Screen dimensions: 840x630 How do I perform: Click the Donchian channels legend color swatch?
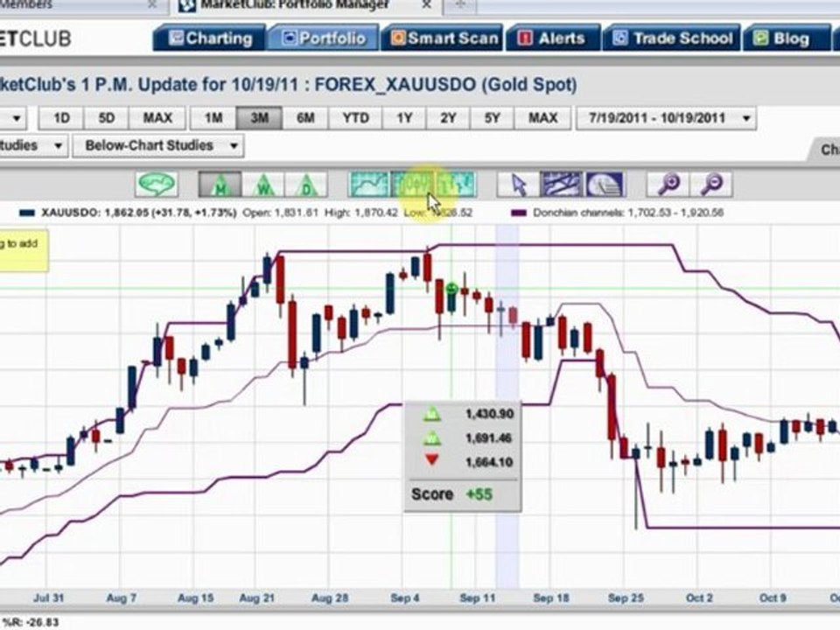coord(519,213)
